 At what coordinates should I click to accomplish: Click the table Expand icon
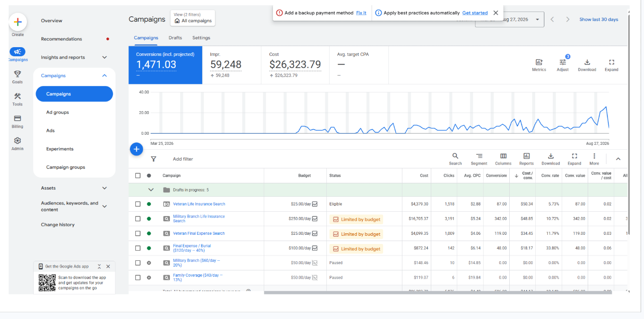point(574,156)
